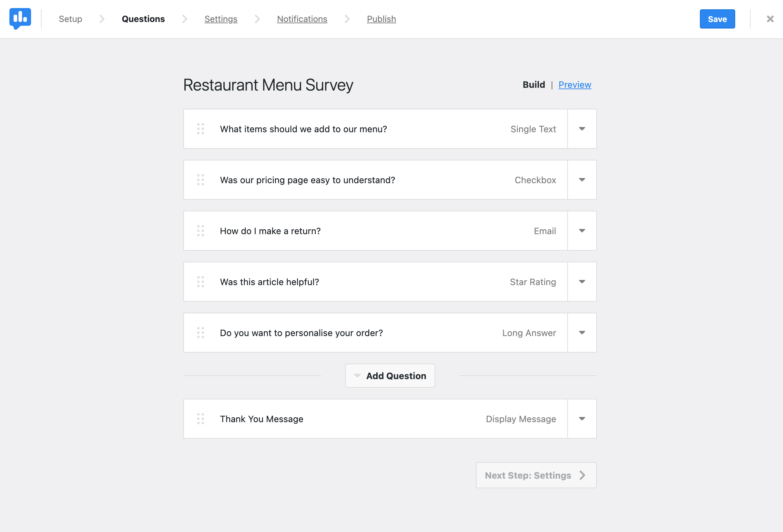The height and width of the screenshot is (532, 783).
Task: Click the drag handle icon on Thank You Message
Action: coord(201,419)
